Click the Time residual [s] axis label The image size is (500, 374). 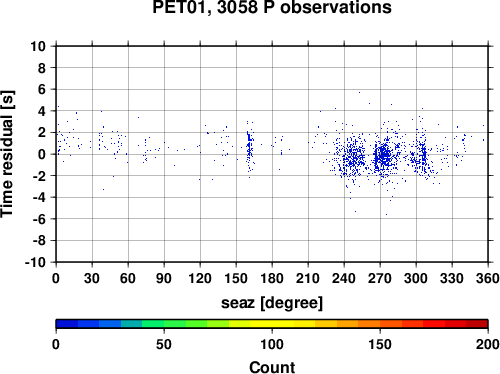point(7,154)
